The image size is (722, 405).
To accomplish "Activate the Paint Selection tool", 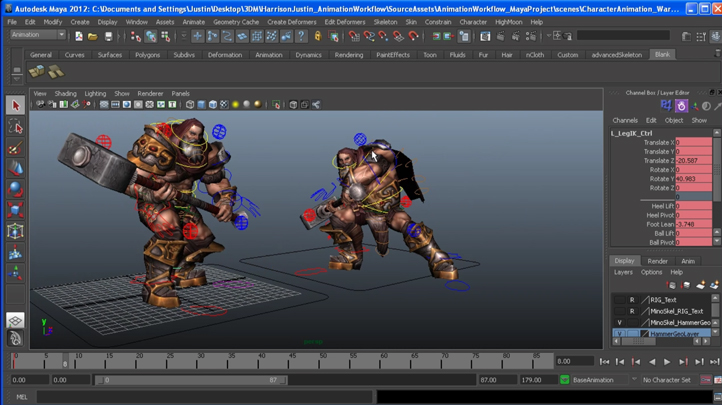I will (x=15, y=148).
